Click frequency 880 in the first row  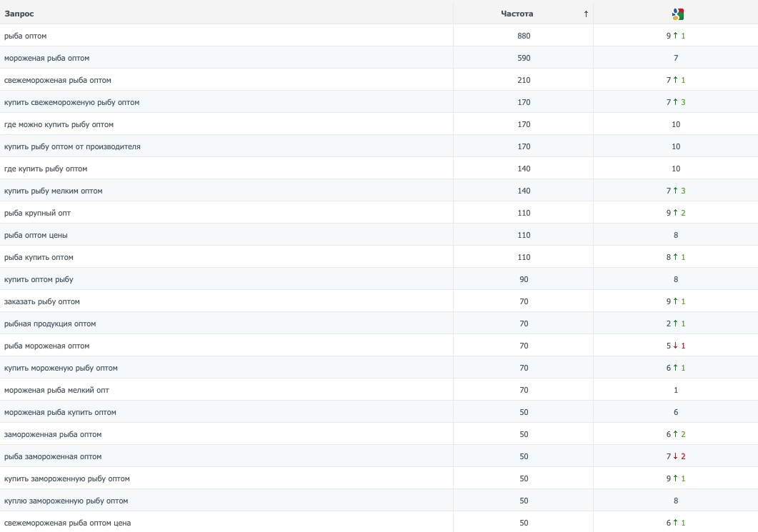pos(524,36)
